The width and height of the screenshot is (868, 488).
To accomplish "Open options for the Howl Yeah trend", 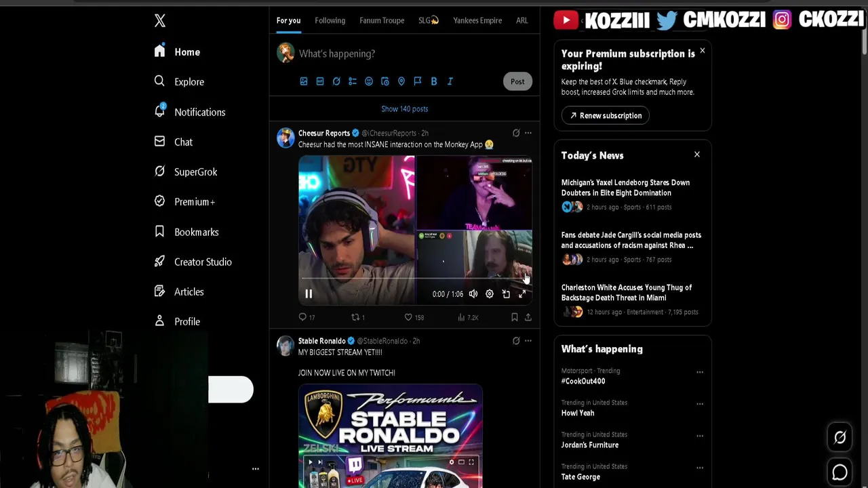I will click(x=700, y=404).
